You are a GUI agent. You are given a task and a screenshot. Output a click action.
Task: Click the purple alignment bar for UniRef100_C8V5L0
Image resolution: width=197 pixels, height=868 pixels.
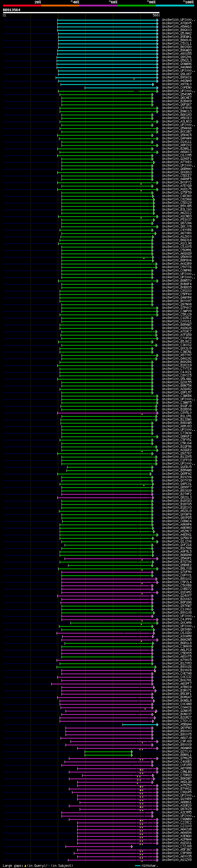(x=107, y=413)
